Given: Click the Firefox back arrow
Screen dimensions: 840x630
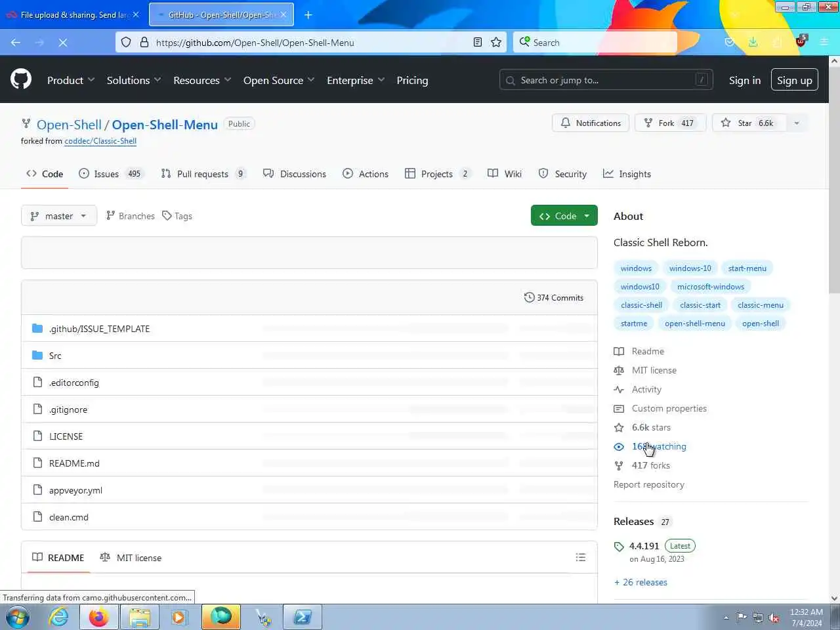Looking at the screenshot, I should pyautogui.click(x=16, y=42).
